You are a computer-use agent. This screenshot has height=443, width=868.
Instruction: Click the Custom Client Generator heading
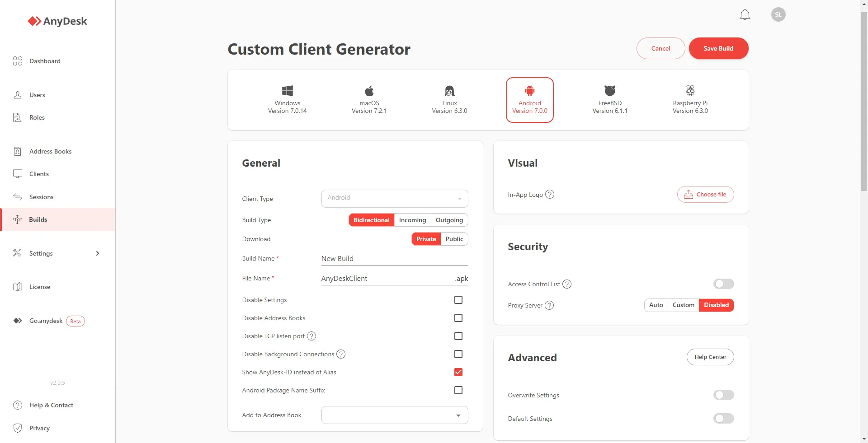coord(319,49)
